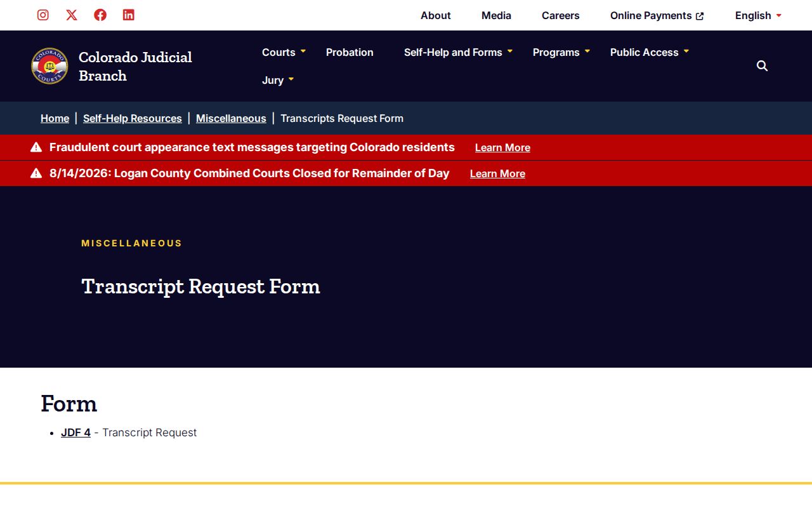This screenshot has width=812, height=508.
Task: Expand the Jury menu dropdown
Action: pos(291,79)
